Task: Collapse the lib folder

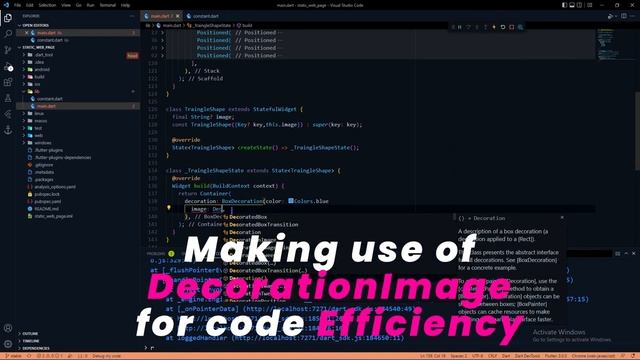Action: coord(78,91)
